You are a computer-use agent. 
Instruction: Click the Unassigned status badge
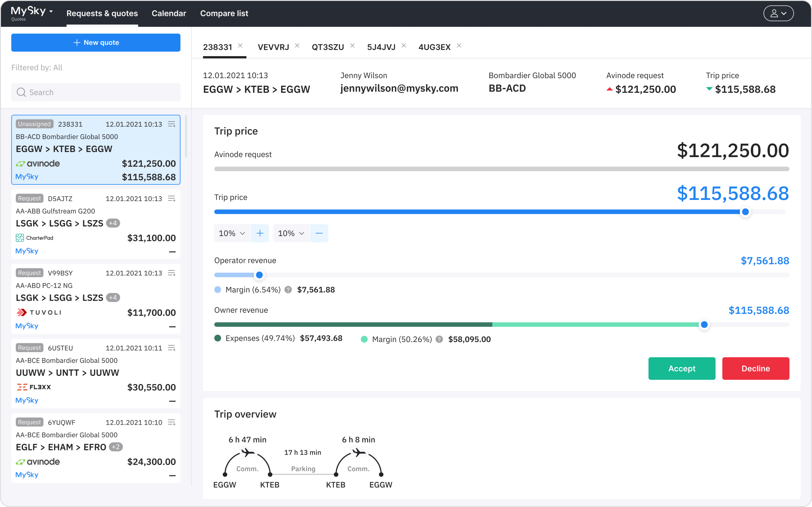34,124
